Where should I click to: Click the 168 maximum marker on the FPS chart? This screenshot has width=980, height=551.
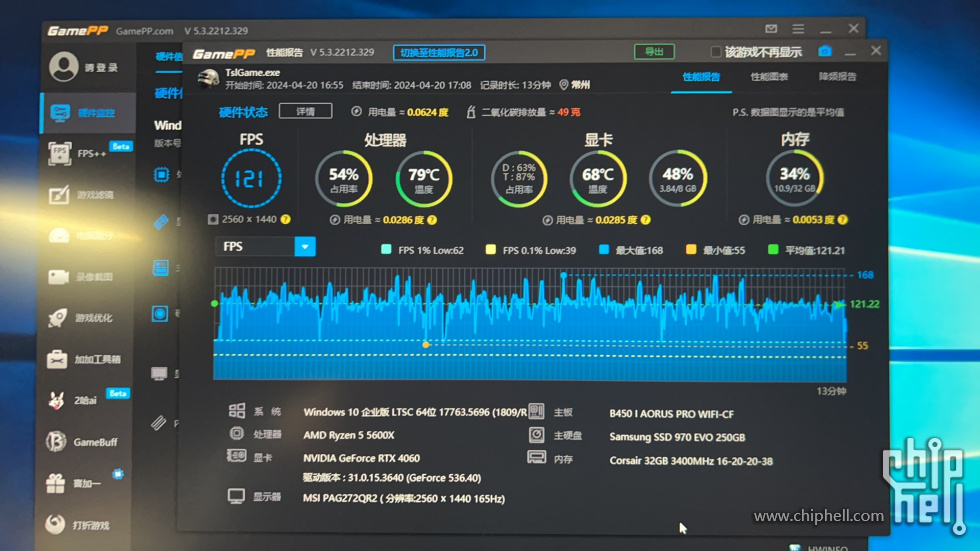[x=563, y=275]
